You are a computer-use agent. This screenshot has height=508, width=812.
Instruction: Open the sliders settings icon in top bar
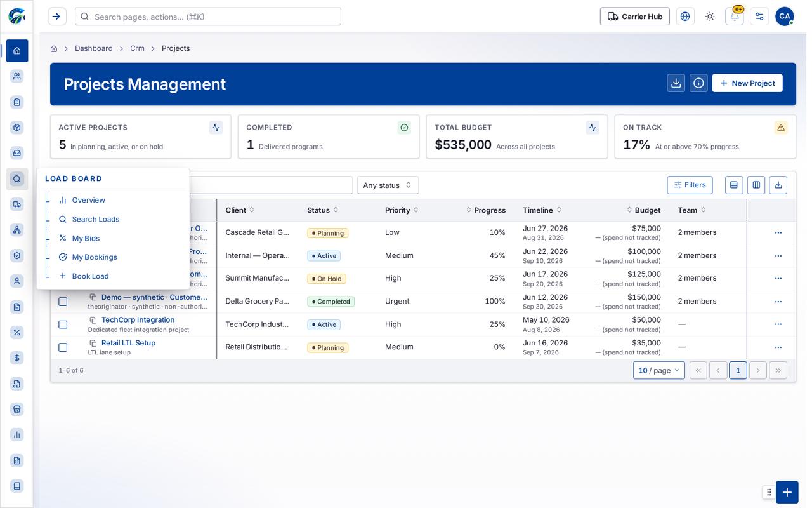(759, 17)
